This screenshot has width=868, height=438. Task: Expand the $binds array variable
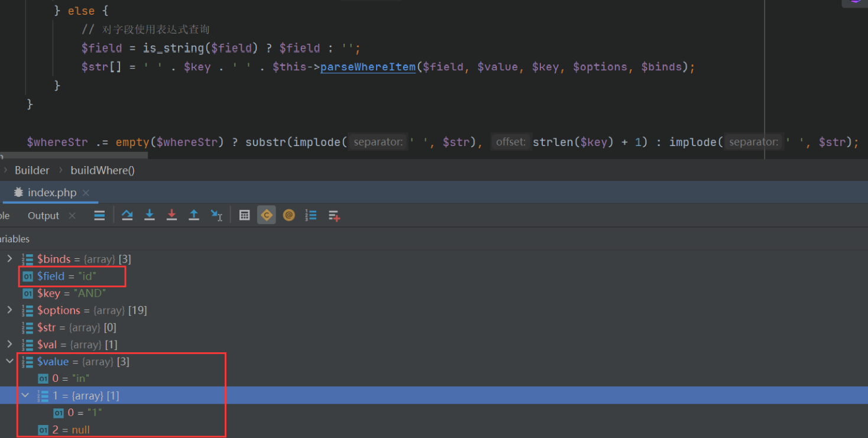[9, 259]
